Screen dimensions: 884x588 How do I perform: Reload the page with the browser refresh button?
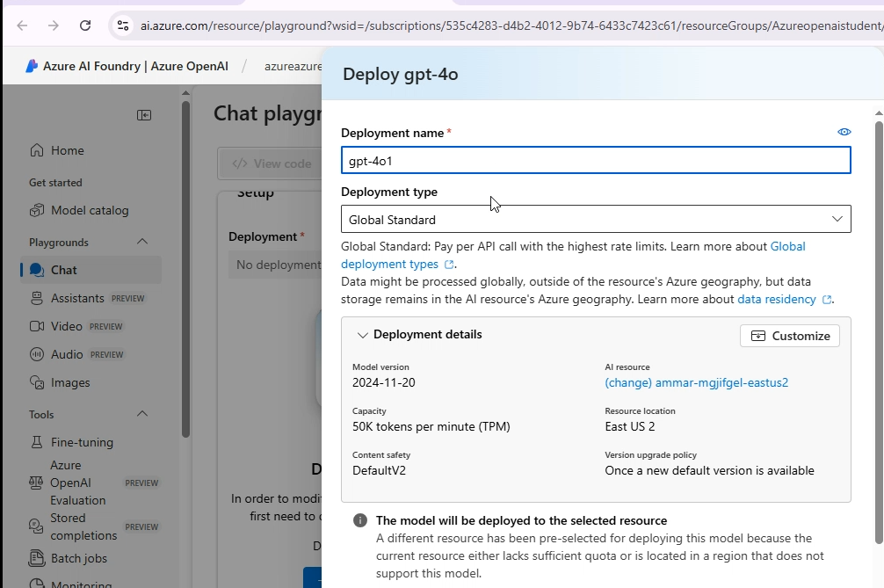pos(85,25)
